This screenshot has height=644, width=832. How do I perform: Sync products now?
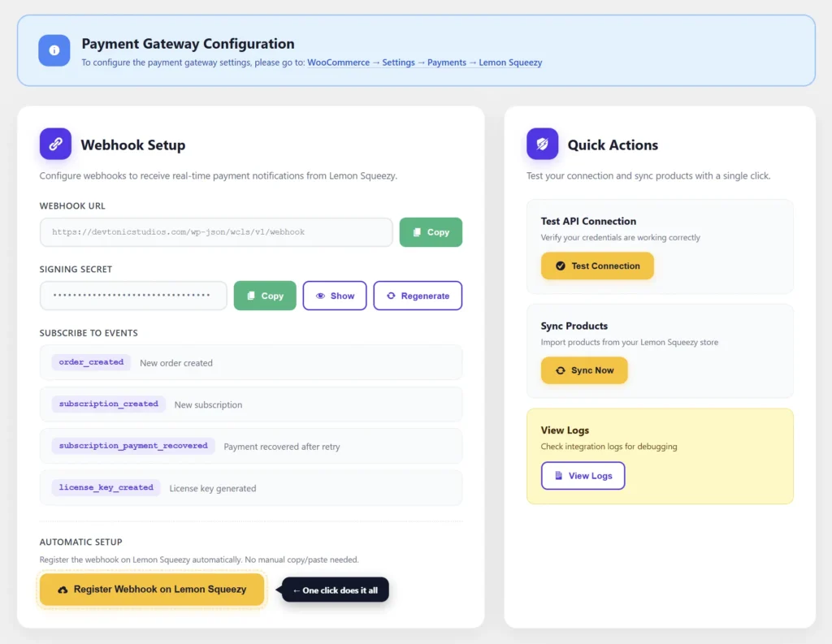click(584, 370)
